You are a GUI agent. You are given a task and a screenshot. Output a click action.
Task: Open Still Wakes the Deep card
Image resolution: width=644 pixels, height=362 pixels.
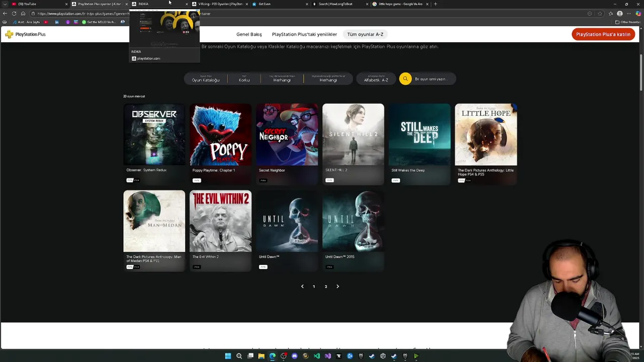(420, 144)
